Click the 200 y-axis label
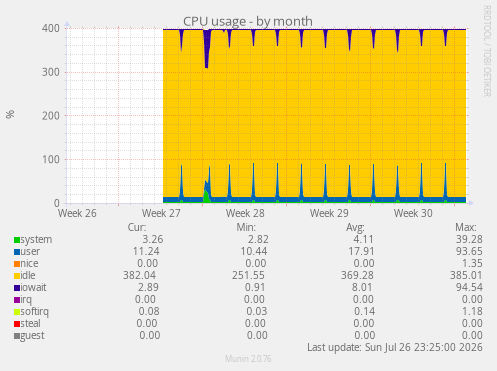The width and height of the screenshot is (497, 371). 51,116
